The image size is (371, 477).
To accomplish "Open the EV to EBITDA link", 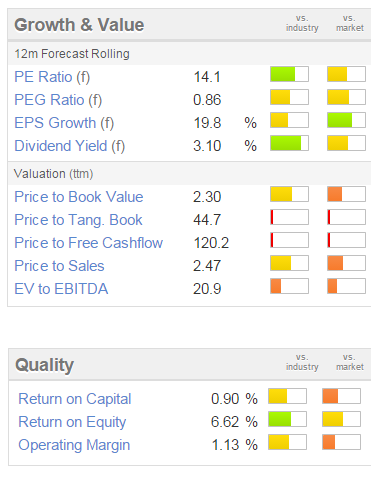I will click(x=61, y=289).
